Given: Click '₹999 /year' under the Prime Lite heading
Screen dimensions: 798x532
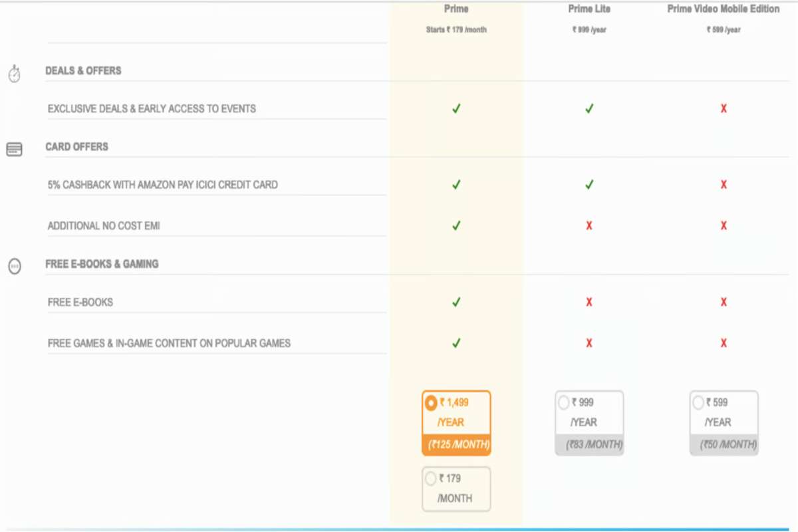Looking at the screenshot, I should pos(589,30).
